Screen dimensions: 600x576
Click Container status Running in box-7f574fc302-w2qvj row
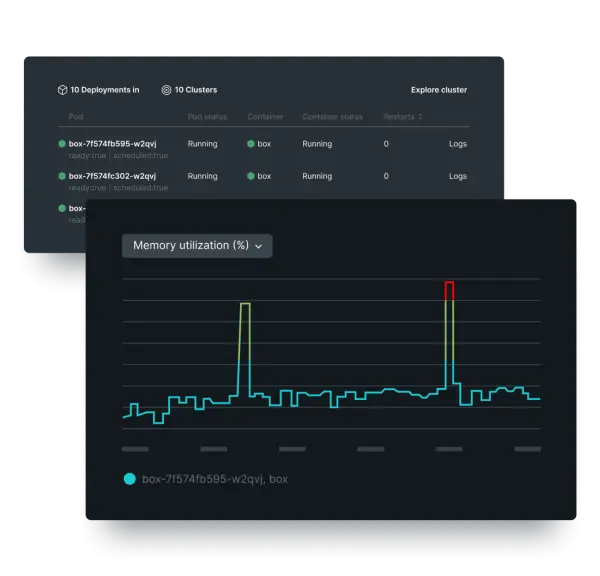(317, 176)
